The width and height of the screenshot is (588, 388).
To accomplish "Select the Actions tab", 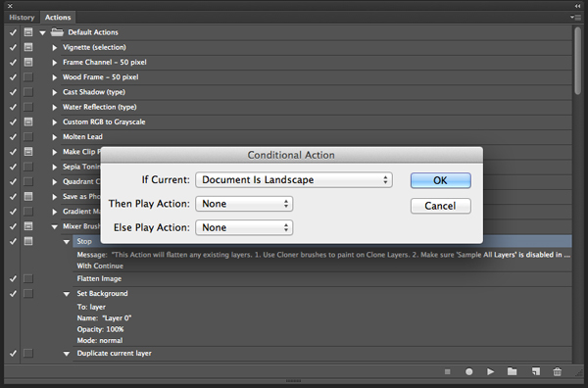I will coord(58,18).
